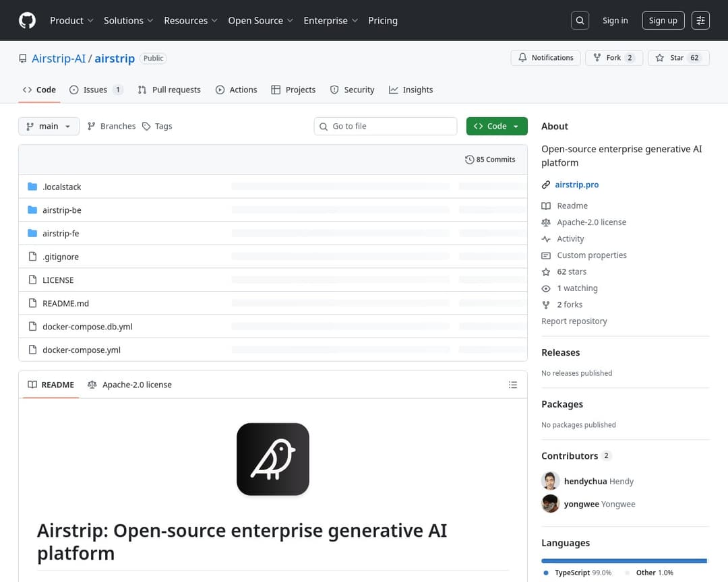Click the Airstrip bird logo image
This screenshot has width=728, height=582.
coord(273,459)
